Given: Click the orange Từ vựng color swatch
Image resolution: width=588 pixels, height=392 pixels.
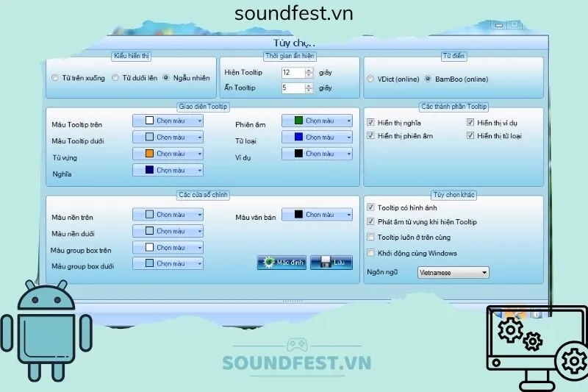Looking at the screenshot, I should 149,154.
